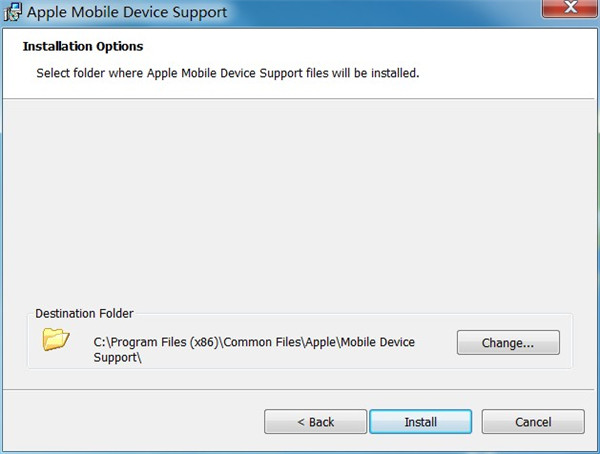Click the Destination Folder group label
Image resolution: width=600 pixels, height=454 pixels.
[84, 314]
